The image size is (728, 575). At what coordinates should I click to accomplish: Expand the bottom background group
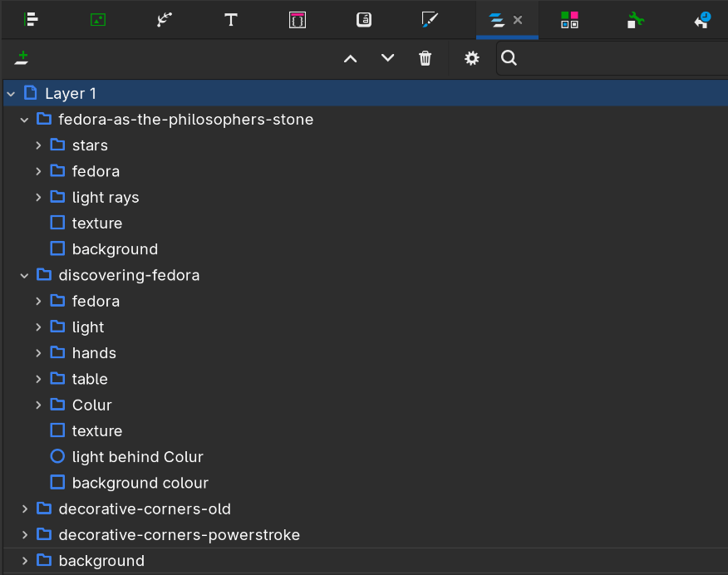point(25,562)
